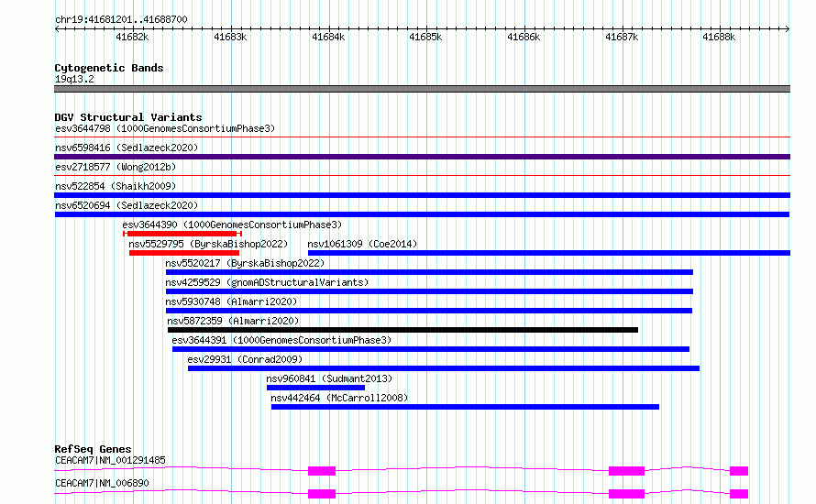Screen dimensions: 816x504
Task: Open the nsv6598416 (Sedlazeck2020) variant label
Action: 127,148
